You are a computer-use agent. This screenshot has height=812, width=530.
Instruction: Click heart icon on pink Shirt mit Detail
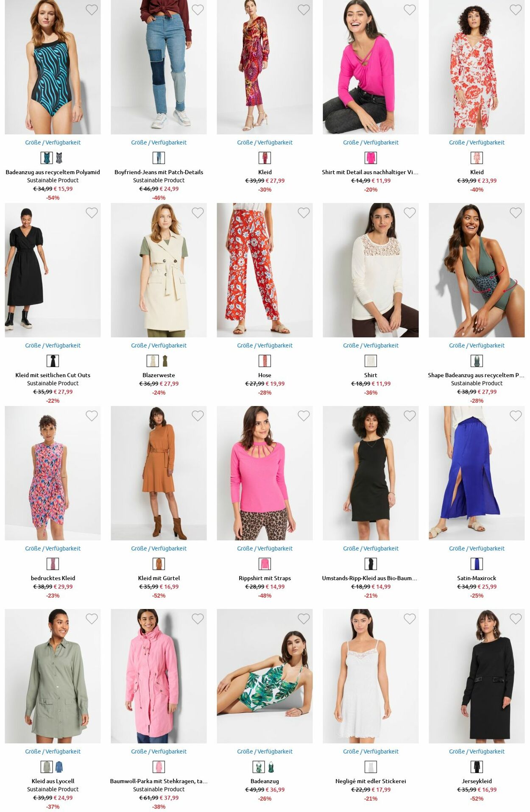coord(410,10)
